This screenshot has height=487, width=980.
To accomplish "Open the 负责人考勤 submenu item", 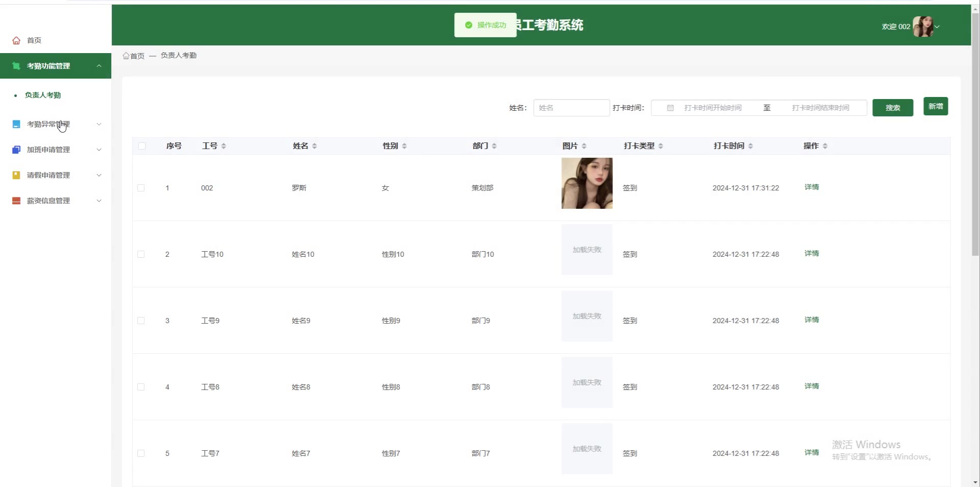I will [x=43, y=95].
